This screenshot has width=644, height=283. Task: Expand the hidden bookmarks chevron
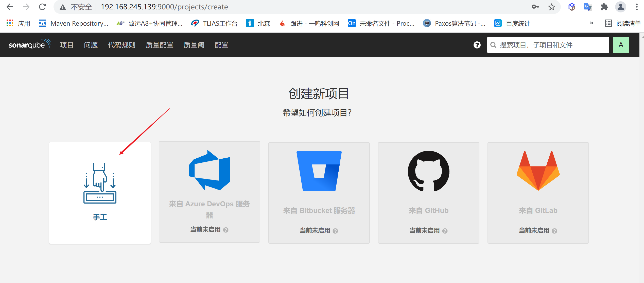coord(591,23)
